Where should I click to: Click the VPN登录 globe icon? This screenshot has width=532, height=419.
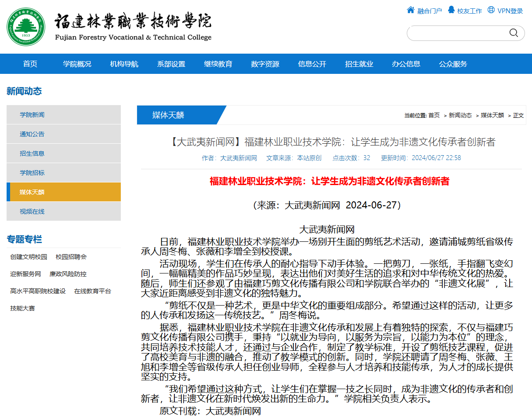(491, 10)
